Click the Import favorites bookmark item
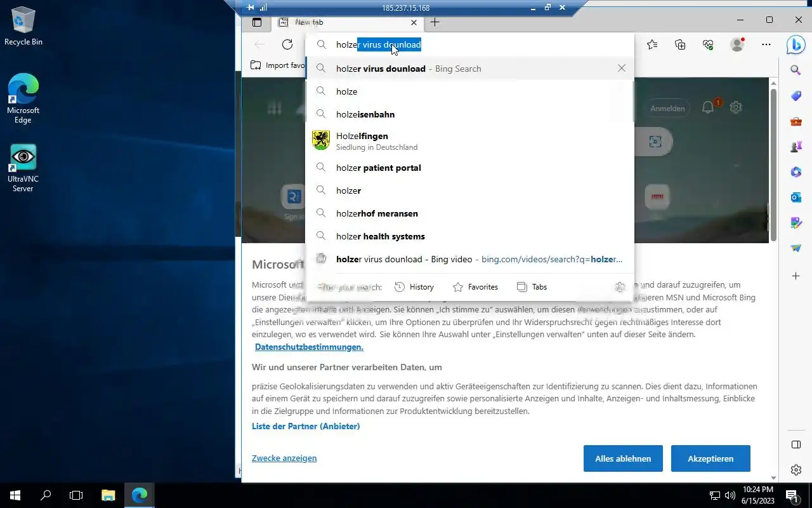Screen dimensions: 812x508 click(x=277, y=65)
